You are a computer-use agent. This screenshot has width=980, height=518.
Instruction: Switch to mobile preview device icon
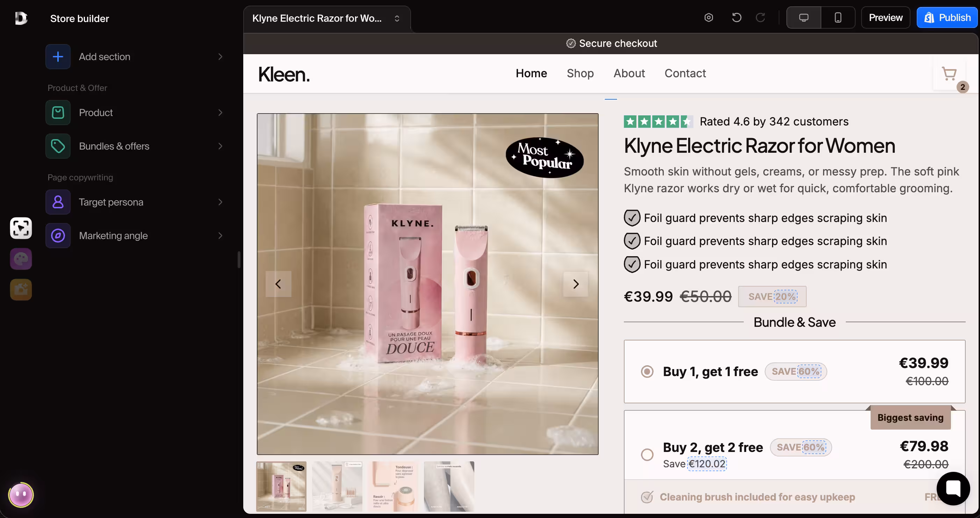coord(838,17)
